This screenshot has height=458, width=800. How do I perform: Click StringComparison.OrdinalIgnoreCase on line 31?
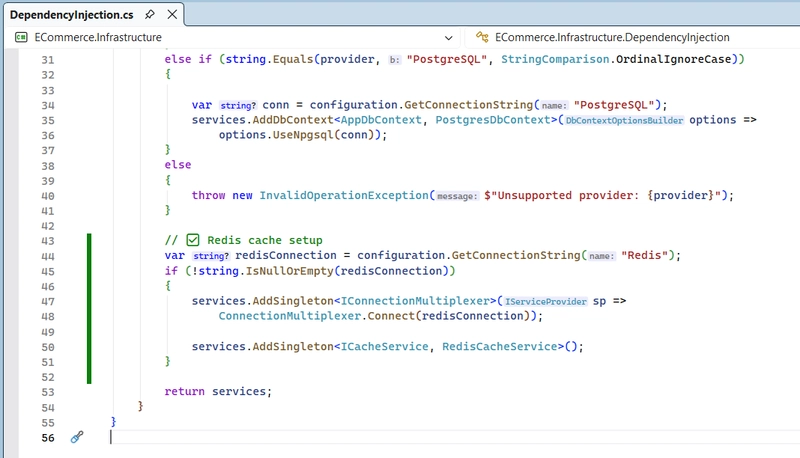(x=616, y=59)
